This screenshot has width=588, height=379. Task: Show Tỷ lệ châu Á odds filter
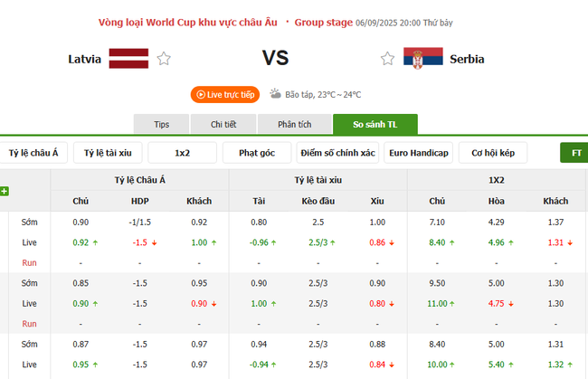coord(33,153)
